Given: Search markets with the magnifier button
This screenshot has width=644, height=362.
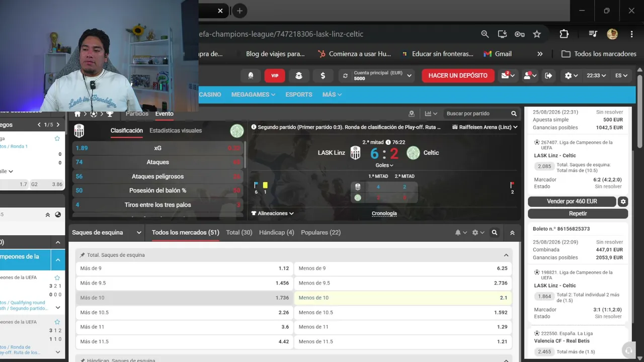Looking at the screenshot, I should pyautogui.click(x=495, y=233).
